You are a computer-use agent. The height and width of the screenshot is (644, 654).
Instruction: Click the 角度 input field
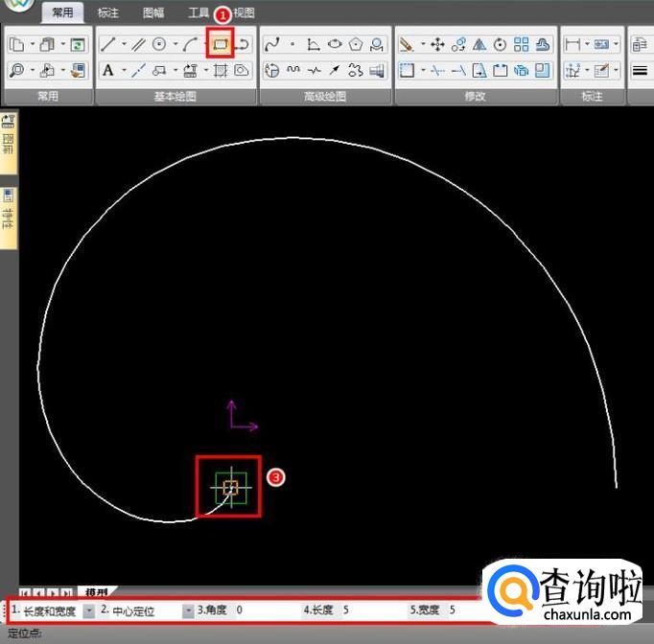click(x=264, y=610)
